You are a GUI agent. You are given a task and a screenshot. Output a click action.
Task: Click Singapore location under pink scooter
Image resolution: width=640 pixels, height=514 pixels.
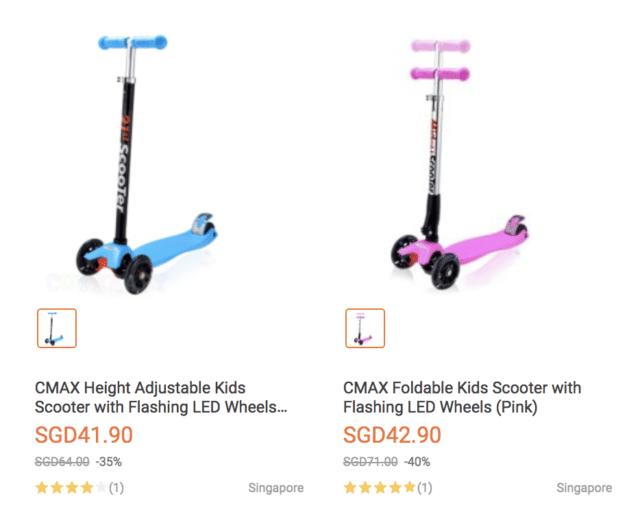[x=584, y=488]
